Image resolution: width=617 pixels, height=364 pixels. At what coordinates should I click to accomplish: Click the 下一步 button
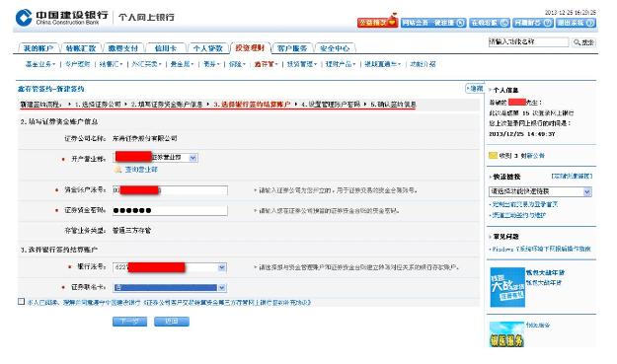pos(130,322)
